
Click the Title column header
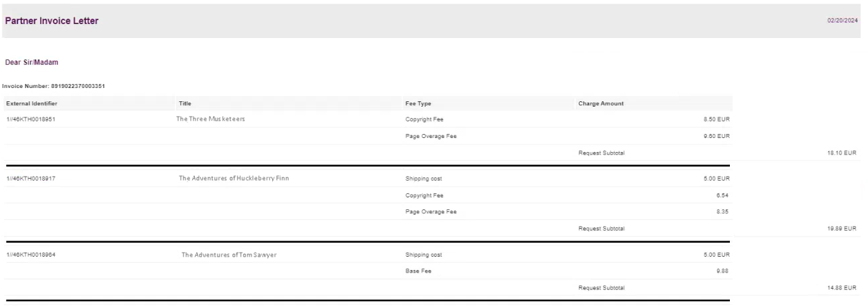[185, 103]
